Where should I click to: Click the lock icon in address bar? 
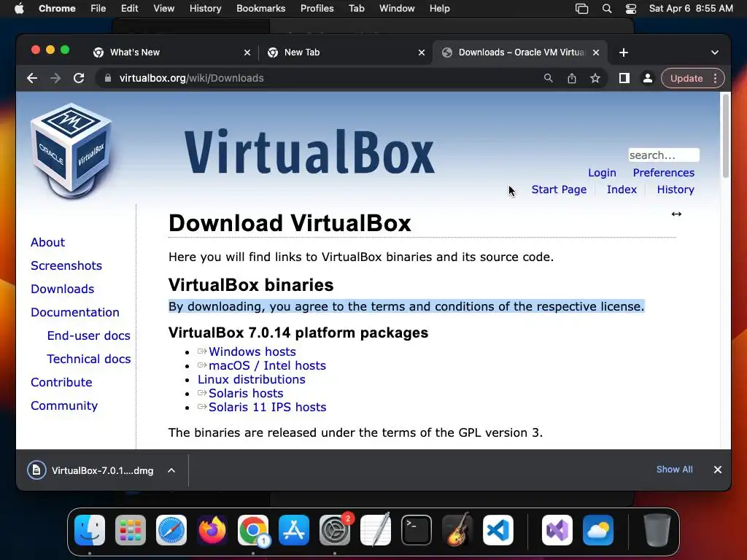pyautogui.click(x=108, y=78)
